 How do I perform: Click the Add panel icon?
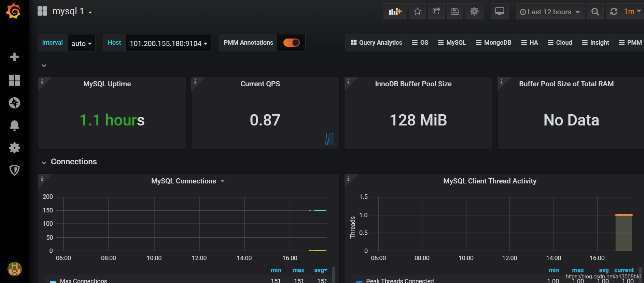pyautogui.click(x=395, y=12)
